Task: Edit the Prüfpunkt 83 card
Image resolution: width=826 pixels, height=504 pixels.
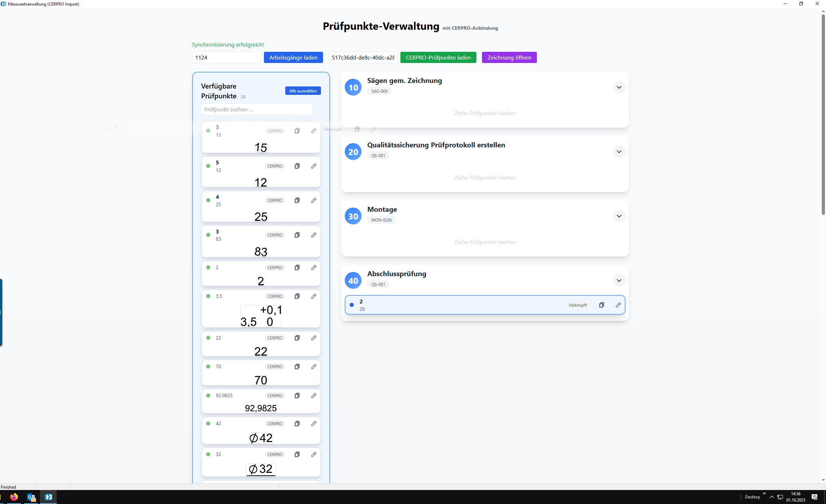Action: (x=314, y=235)
